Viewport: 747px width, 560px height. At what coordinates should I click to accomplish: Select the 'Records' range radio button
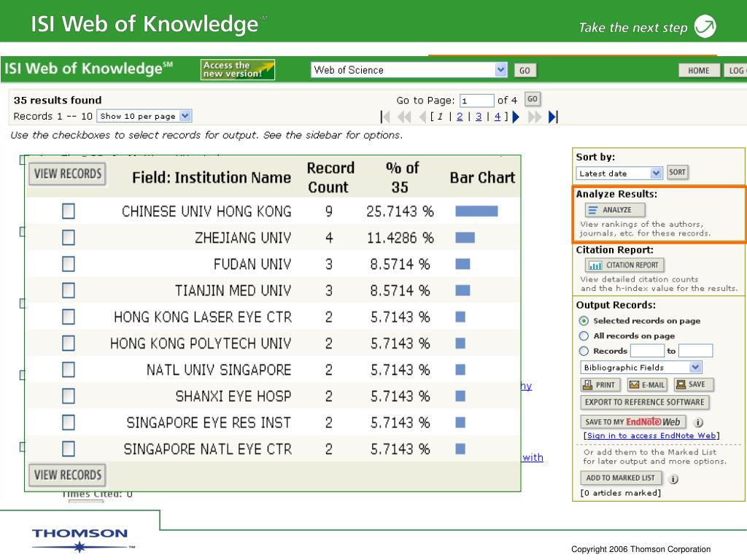(584, 351)
